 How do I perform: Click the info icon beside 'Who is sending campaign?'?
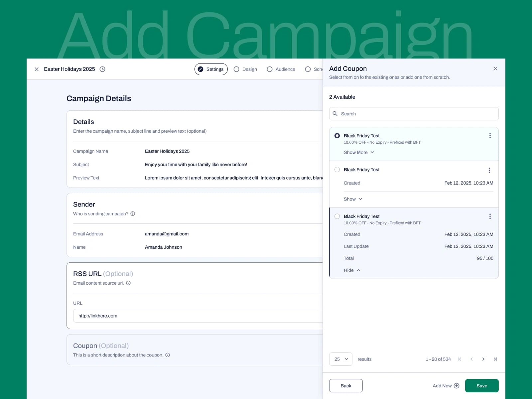click(x=133, y=214)
